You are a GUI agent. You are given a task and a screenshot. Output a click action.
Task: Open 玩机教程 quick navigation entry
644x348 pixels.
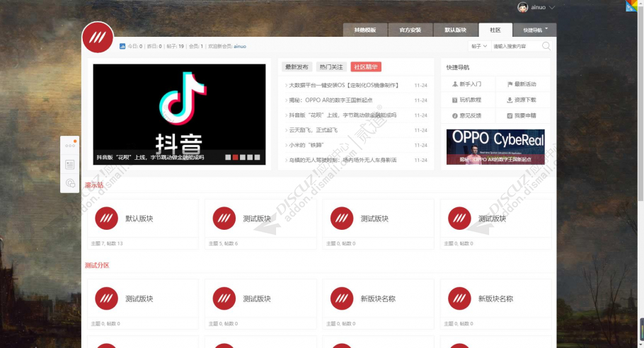466,100
